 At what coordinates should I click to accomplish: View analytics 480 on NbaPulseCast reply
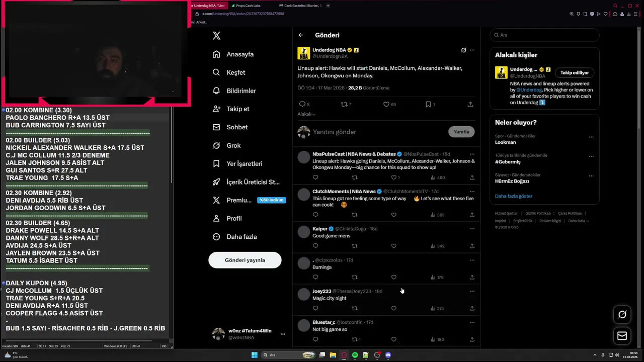[438, 177]
